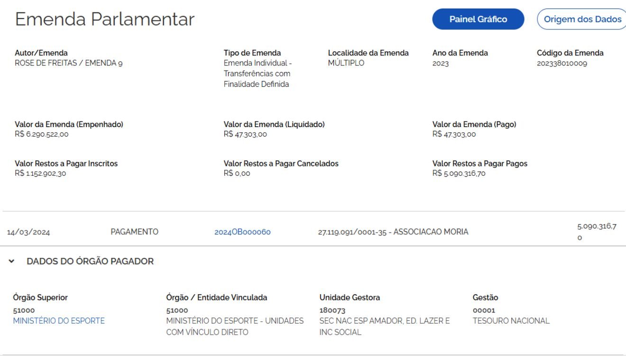The image size is (626, 364).
Task: Collapse the Dados do Órgão Pagador section
Action: (11, 262)
